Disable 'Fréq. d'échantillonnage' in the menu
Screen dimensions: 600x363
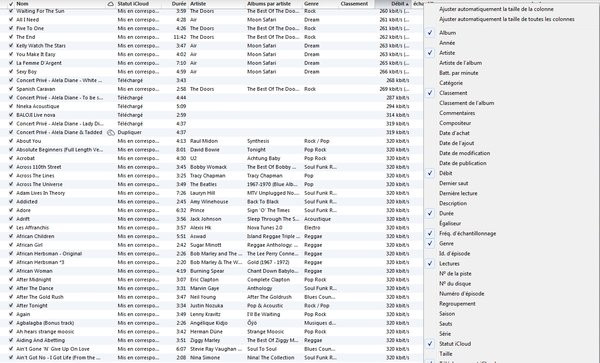pos(467,233)
